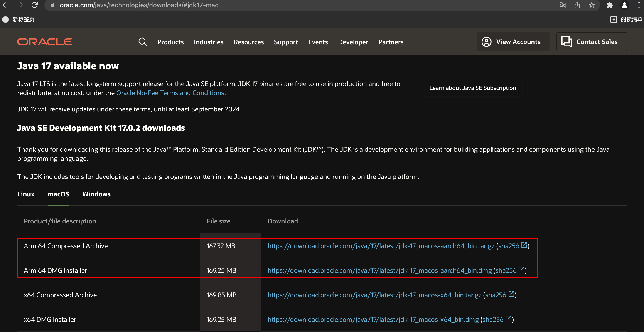
Task: Click the View Accounts button
Action: (x=513, y=42)
